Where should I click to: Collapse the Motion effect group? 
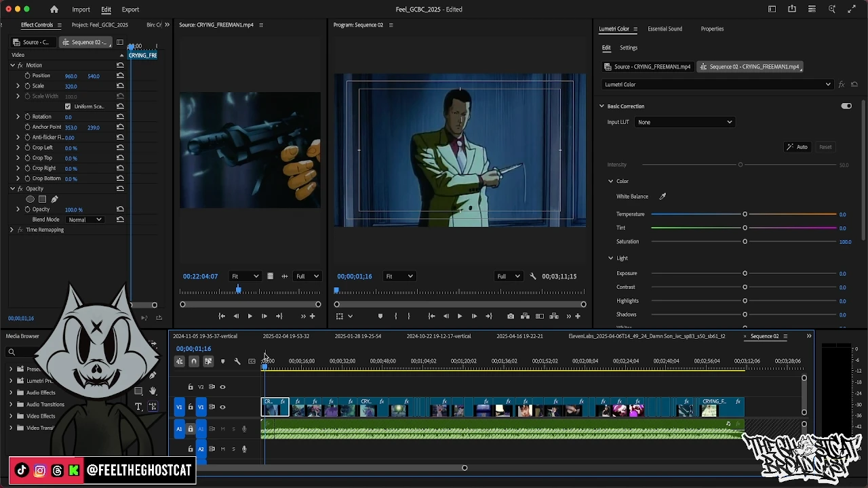coord(12,65)
